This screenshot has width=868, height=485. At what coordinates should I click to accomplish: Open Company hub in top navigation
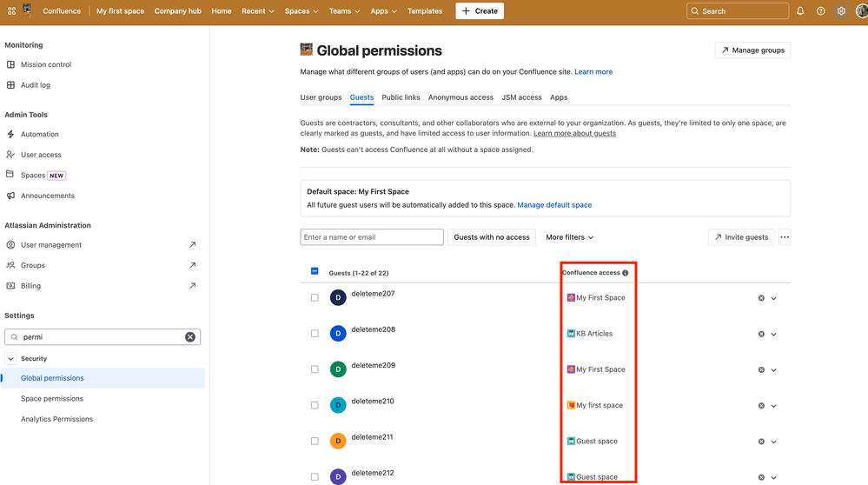pos(178,11)
